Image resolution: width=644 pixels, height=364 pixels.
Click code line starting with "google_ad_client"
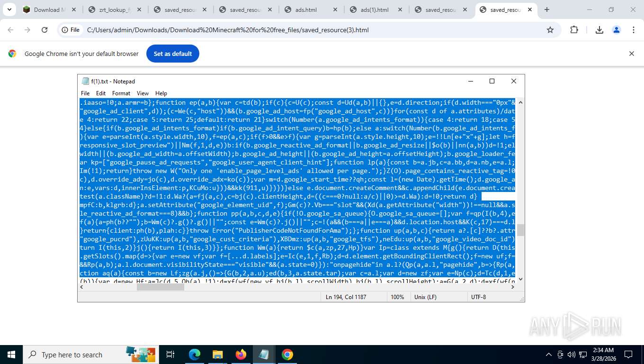point(297,111)
